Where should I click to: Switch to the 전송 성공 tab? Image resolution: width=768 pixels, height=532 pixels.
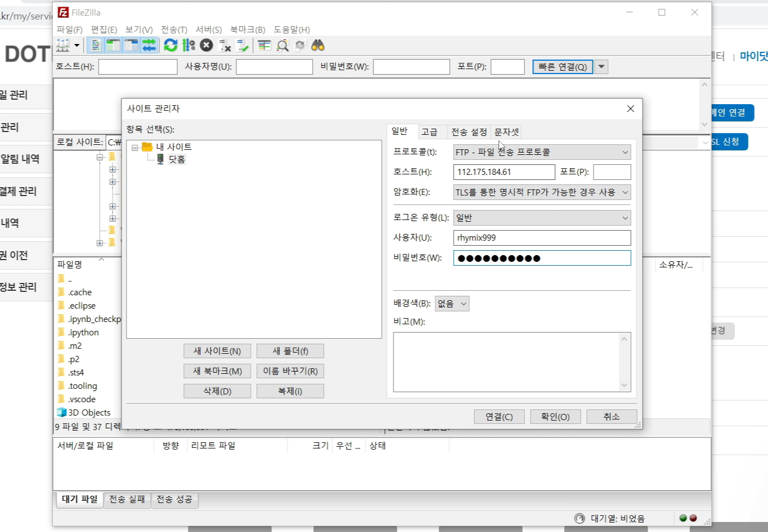(174, 499)
